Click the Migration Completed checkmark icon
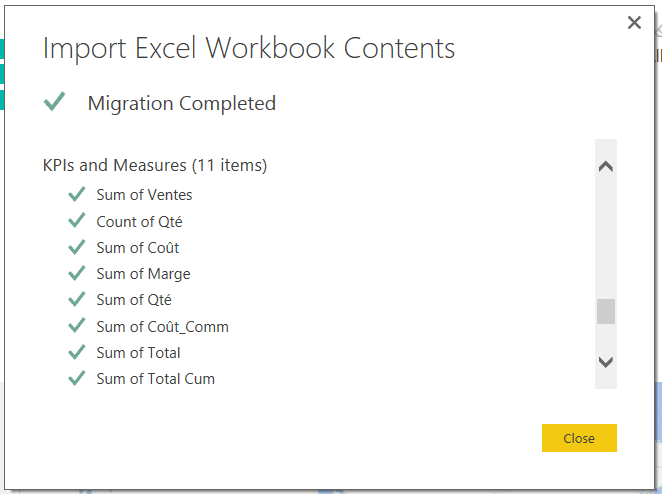 tap(55, 101)
